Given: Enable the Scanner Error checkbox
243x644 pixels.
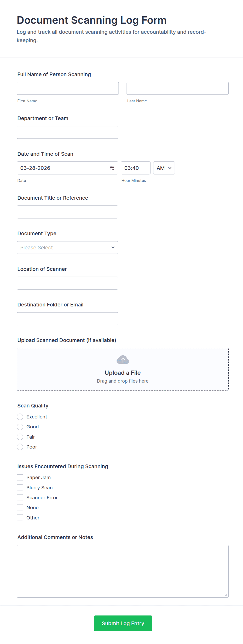Looking at the screenshot, I should [20, 498].
